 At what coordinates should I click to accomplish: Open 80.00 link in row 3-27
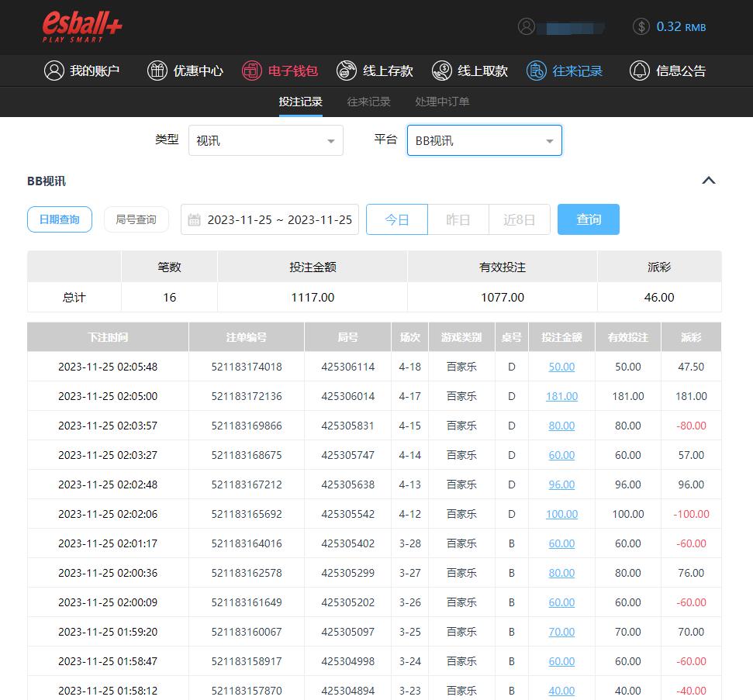(561, 573)
